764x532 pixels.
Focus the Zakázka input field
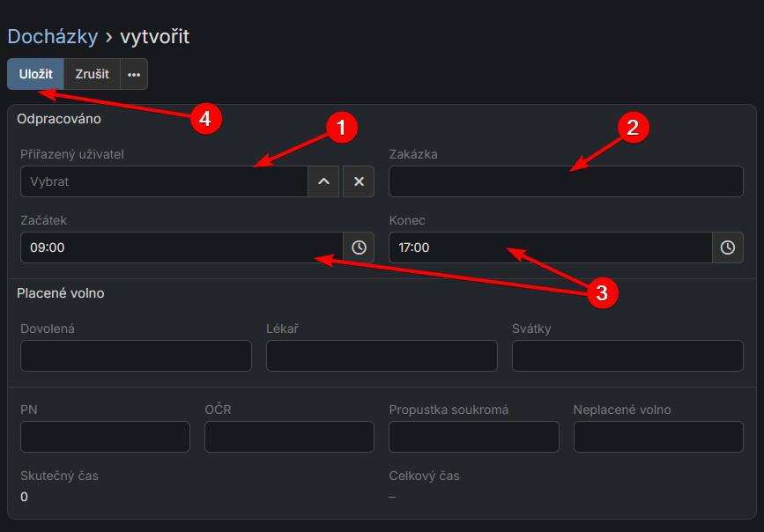tap(566, 181)
